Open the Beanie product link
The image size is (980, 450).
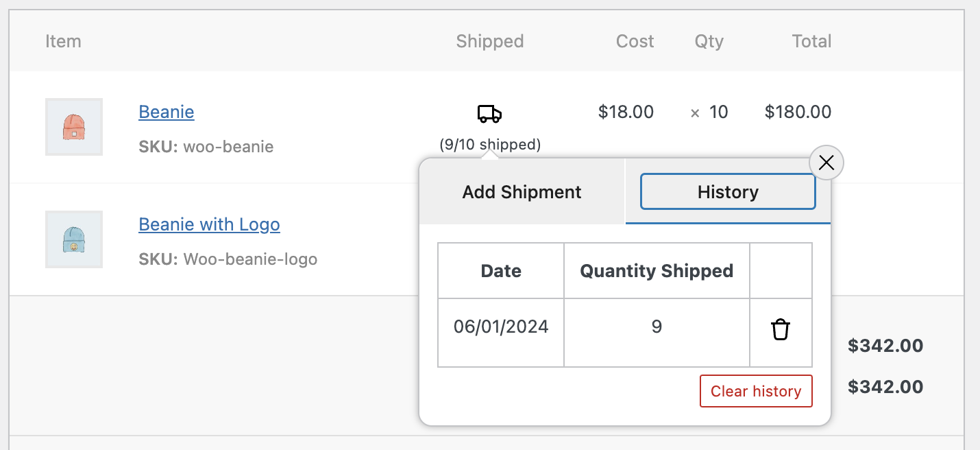point(167,112)
